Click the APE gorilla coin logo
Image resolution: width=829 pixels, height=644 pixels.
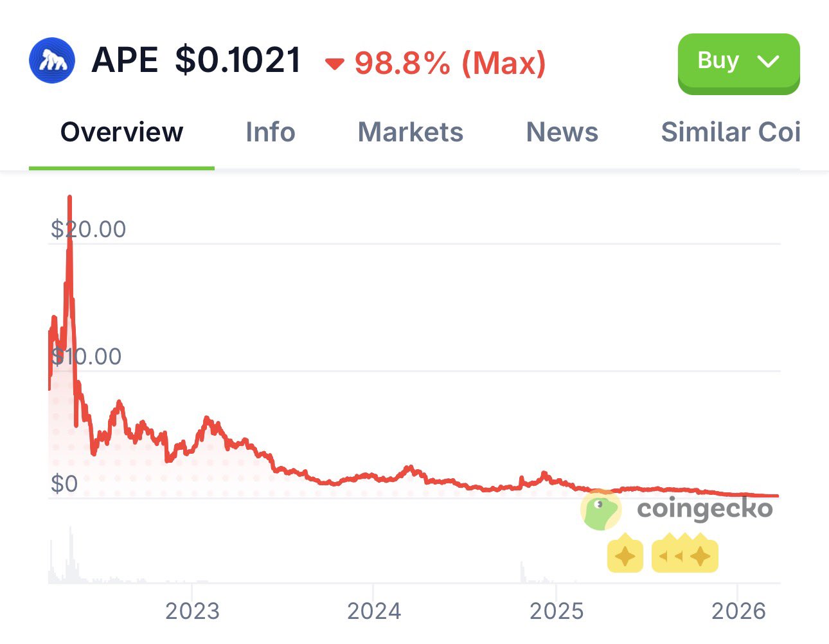pos(52,61)
